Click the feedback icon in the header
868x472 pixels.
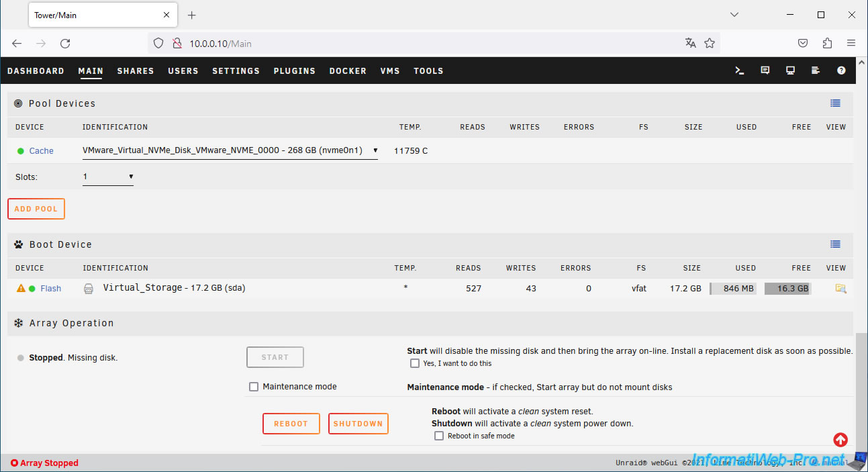(x=765, y=70)
